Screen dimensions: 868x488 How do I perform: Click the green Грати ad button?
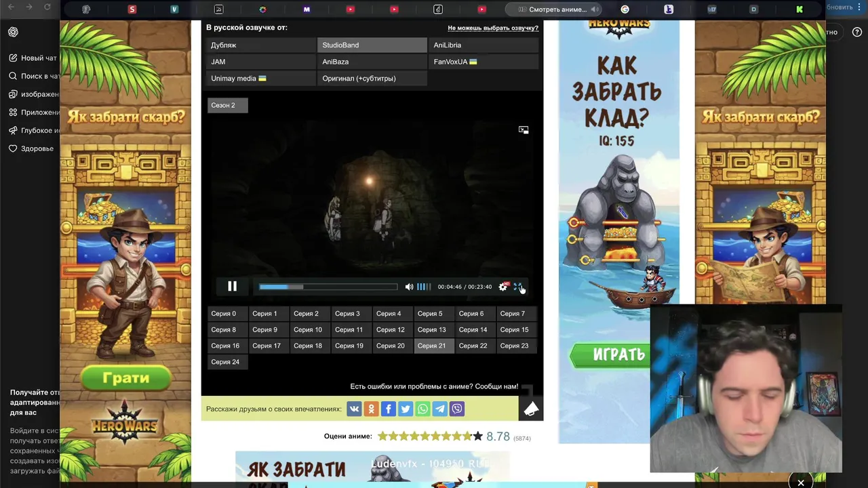126,378
